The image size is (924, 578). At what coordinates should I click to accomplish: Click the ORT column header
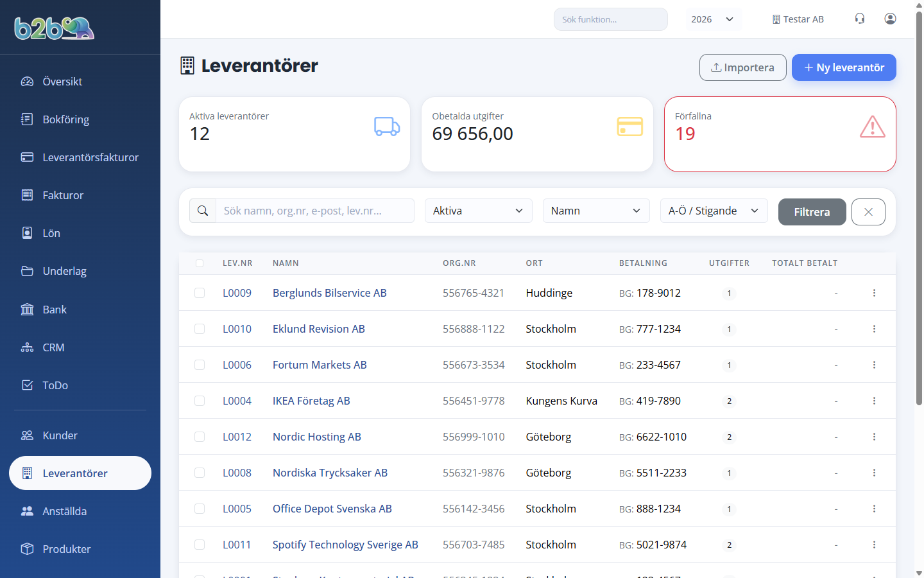click(x=534, y=263)
